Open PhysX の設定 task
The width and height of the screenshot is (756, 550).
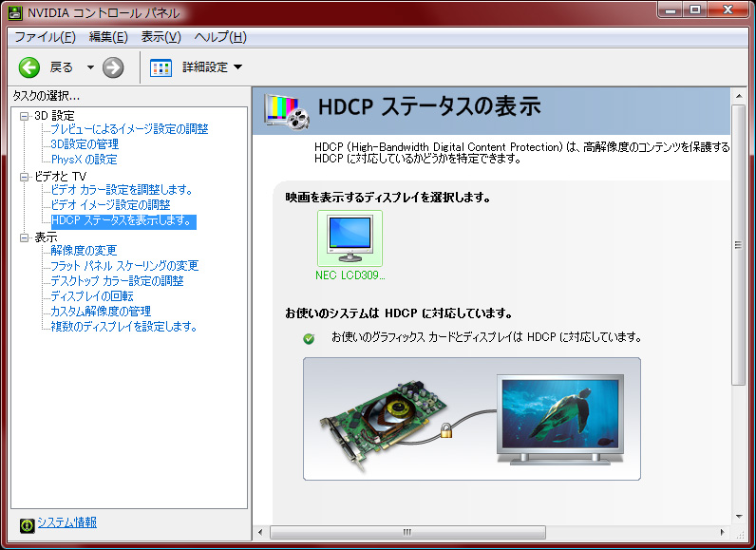click(x=84, y=160)
